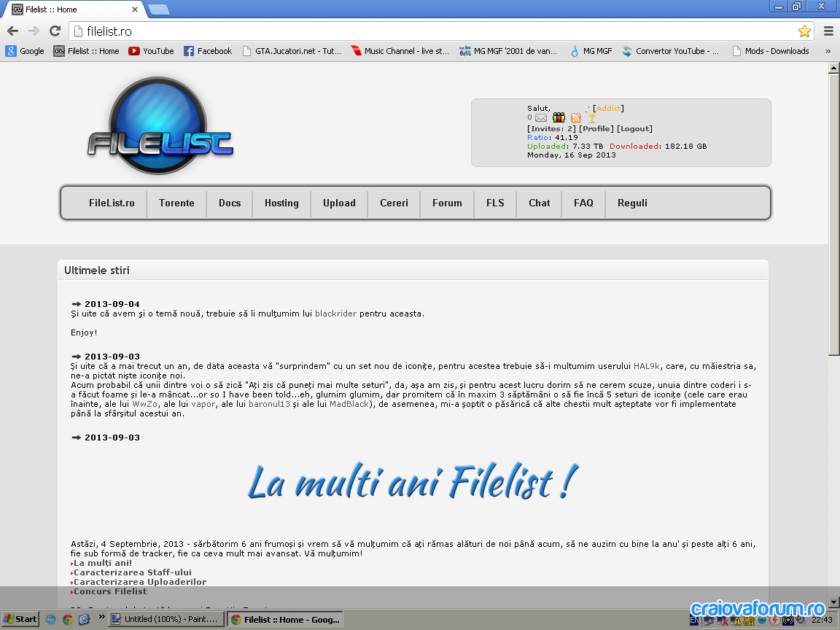
Task: Click the scrollbar down arrow
Action: coord(833,603)
